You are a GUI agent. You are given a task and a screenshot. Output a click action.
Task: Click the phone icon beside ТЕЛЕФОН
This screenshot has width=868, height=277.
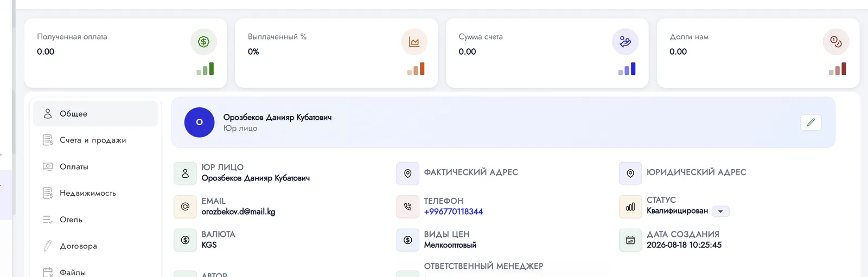pos(408,207)
